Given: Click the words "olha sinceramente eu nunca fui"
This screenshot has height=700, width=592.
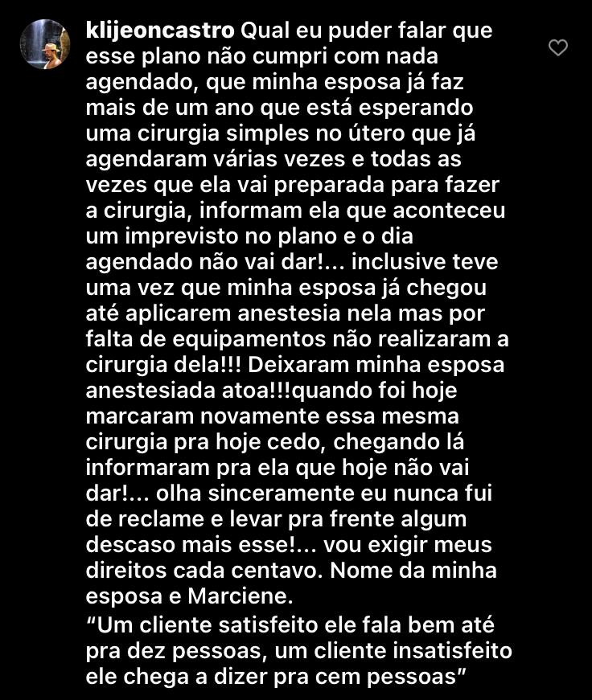Looking at the screenshot, I should click(x=324, y=493).
